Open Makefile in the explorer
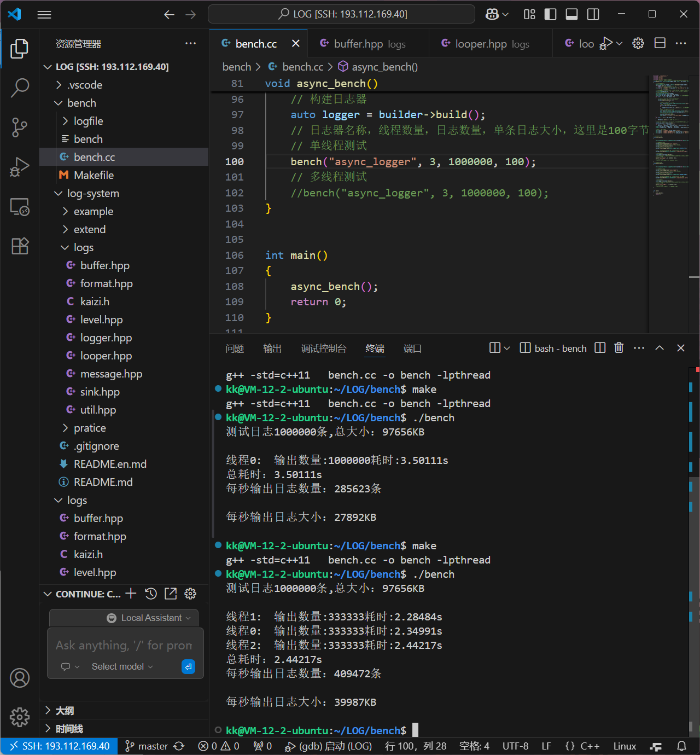This screenshot has height=755, width=700. click(124, 175)
